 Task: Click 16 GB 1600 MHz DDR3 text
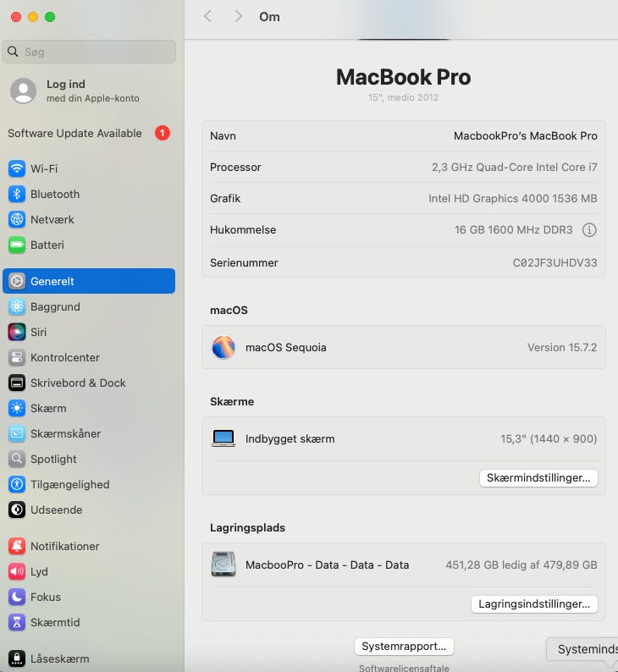tap(513, 229)
